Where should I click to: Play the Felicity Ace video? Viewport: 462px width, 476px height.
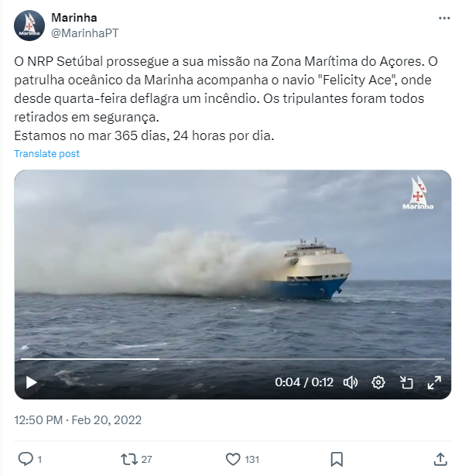coord(31,382)
